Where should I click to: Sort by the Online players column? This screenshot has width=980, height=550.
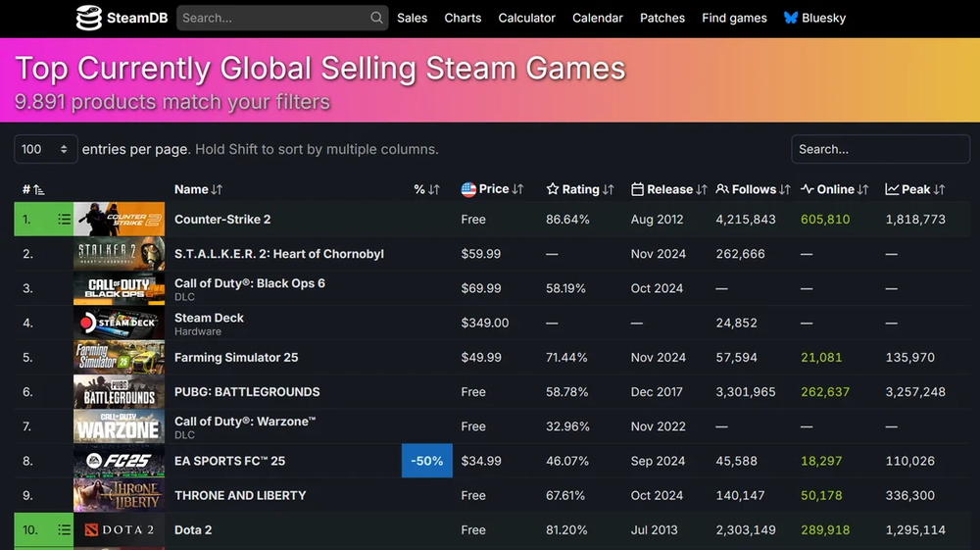(834, 189)
